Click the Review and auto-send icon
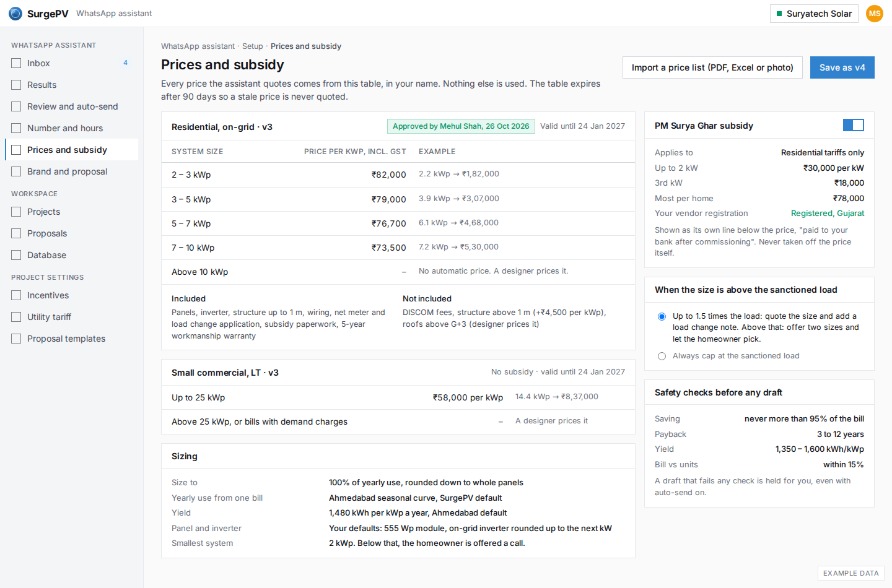Image resolution: width=892 pixels, height=588 pixels. point(16,106)
